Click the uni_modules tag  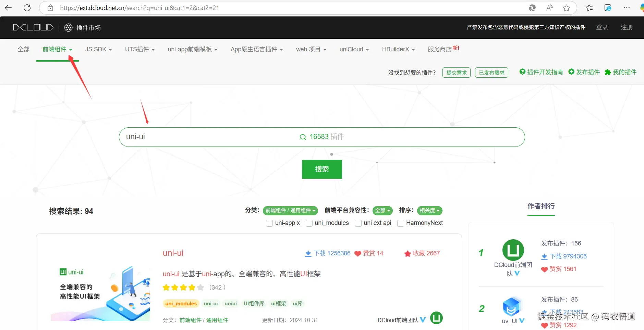[x=181, y=304]
